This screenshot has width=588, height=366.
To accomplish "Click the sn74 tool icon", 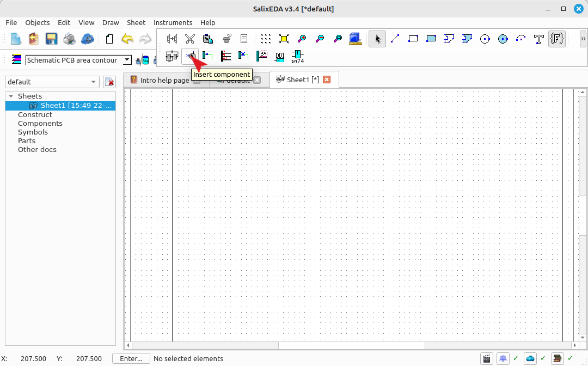I will (x=298, y=56).
